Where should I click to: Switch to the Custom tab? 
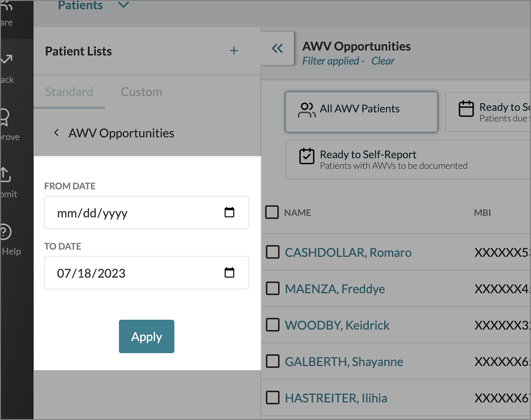click(141, 92)
